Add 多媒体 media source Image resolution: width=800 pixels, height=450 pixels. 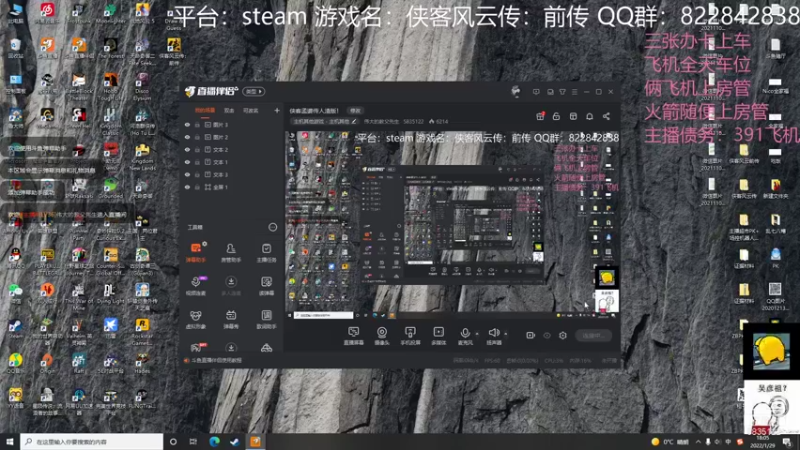[x=438, y=336]
